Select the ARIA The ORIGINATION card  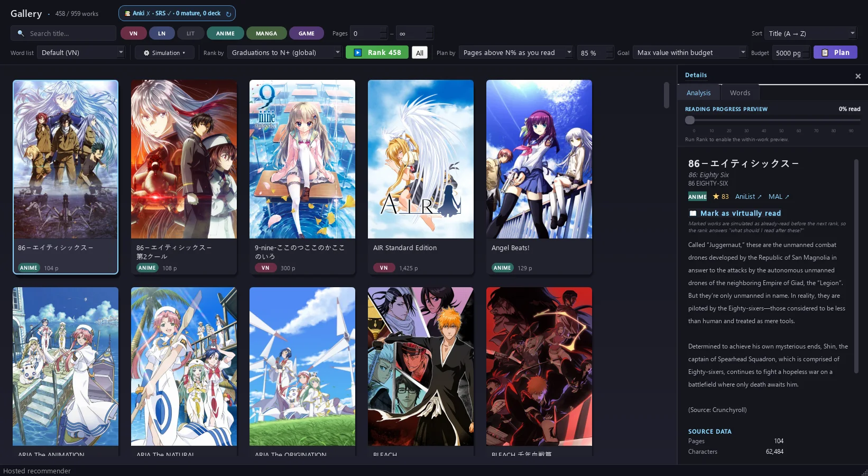click(x=302, y=371)
